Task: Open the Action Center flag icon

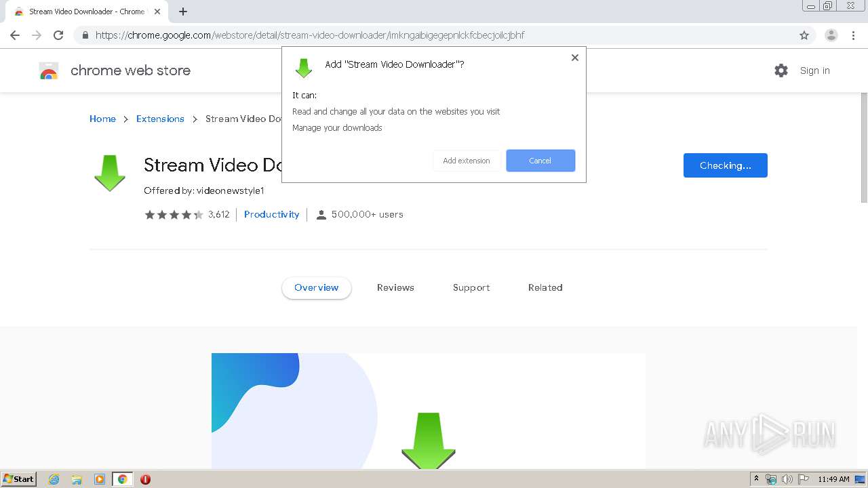Action: pos(804,479)
